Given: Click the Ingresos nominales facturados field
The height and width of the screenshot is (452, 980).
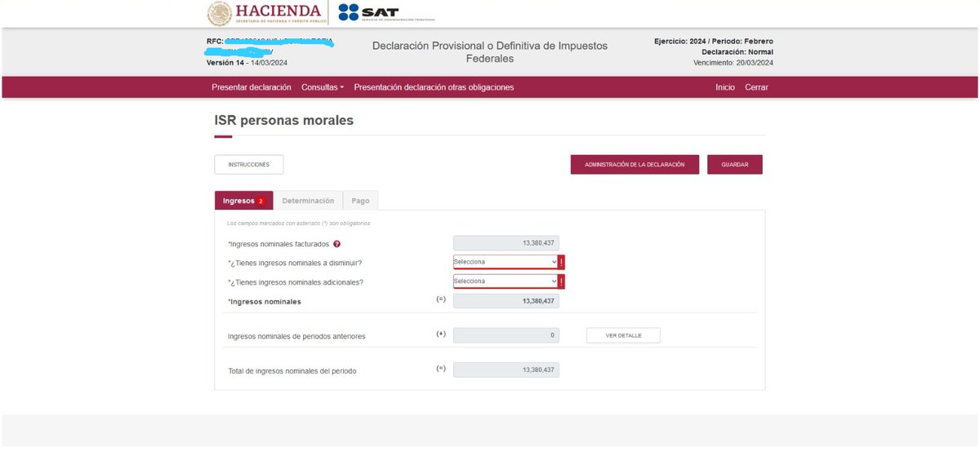Looking at the screenshot, I should pyautogui.click(x=506, y=243).
